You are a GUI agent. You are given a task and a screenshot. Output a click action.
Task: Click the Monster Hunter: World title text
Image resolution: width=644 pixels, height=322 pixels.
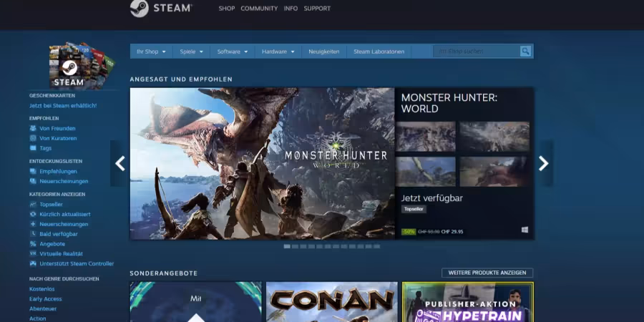449,103
